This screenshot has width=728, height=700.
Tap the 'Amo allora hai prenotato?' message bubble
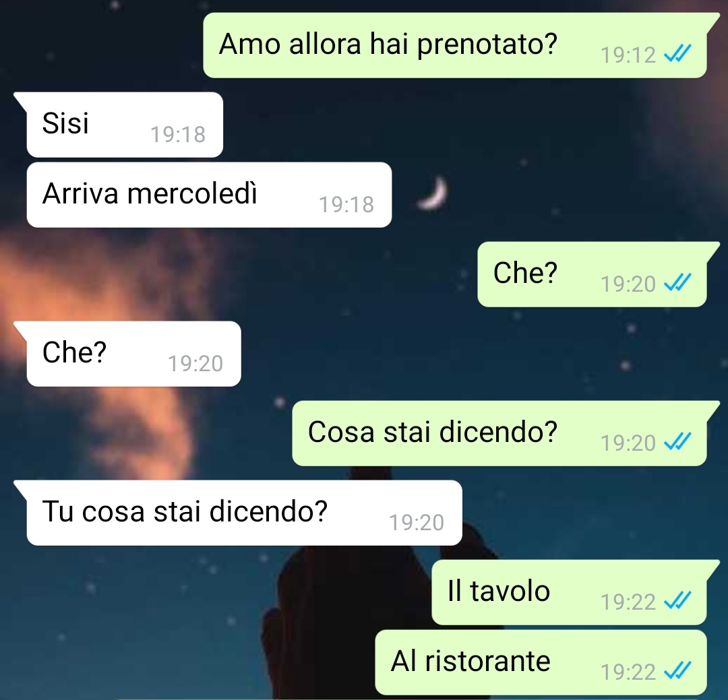click(455, 46)
